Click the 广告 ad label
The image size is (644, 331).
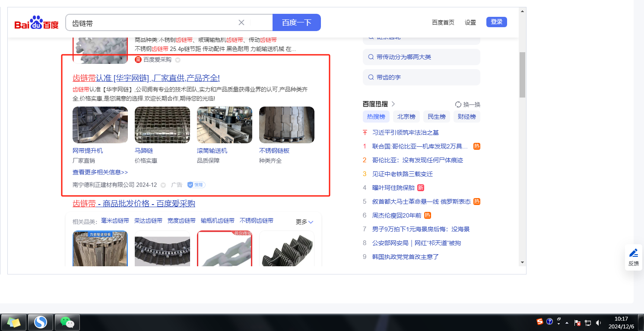tap(177, 185)
